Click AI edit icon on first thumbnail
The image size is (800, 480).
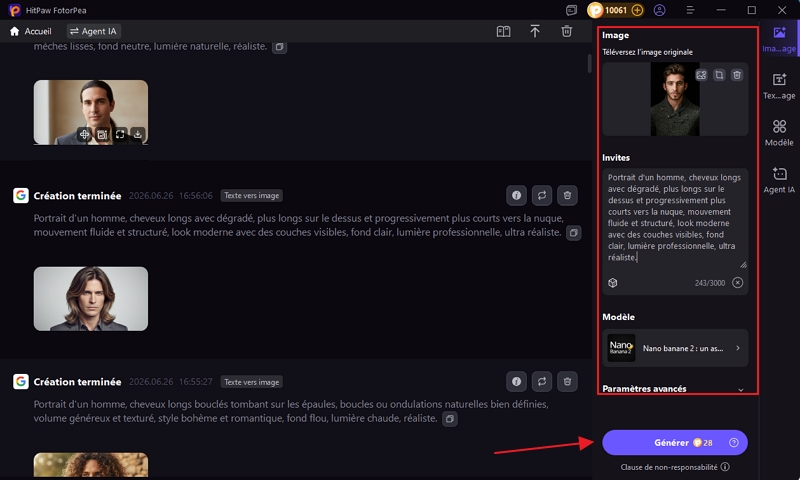pyautogui.click(x=102, y=135)
